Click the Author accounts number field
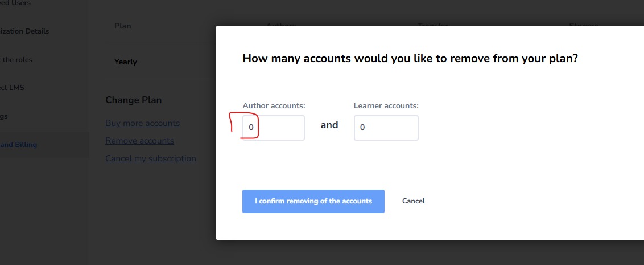 coord(274,128)
